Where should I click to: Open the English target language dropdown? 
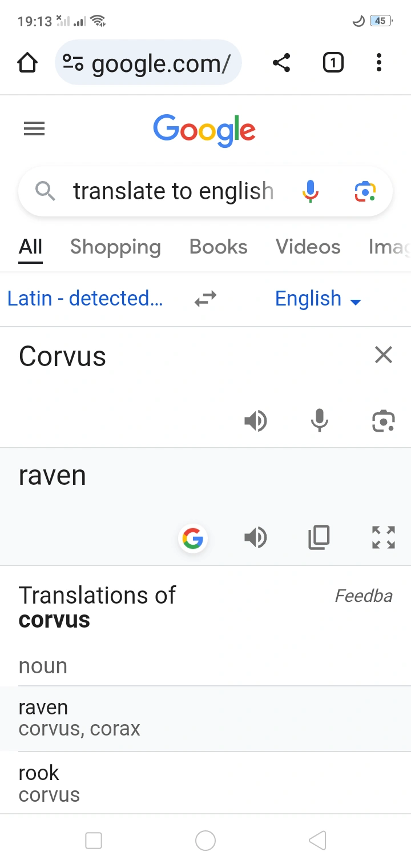click(x=318, y=298)
